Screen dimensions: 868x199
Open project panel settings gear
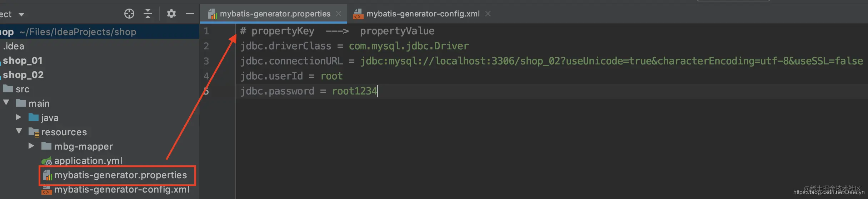coord(171,14)
